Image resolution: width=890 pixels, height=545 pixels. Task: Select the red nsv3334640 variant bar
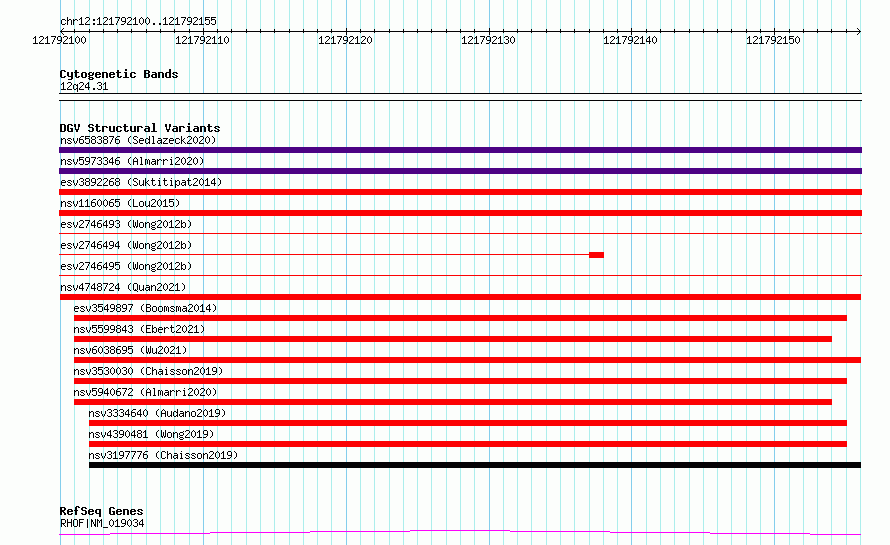(468, 423)
